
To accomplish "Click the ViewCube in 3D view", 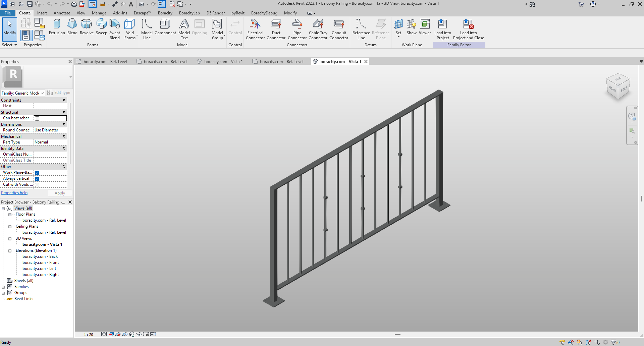I will 618,87.
